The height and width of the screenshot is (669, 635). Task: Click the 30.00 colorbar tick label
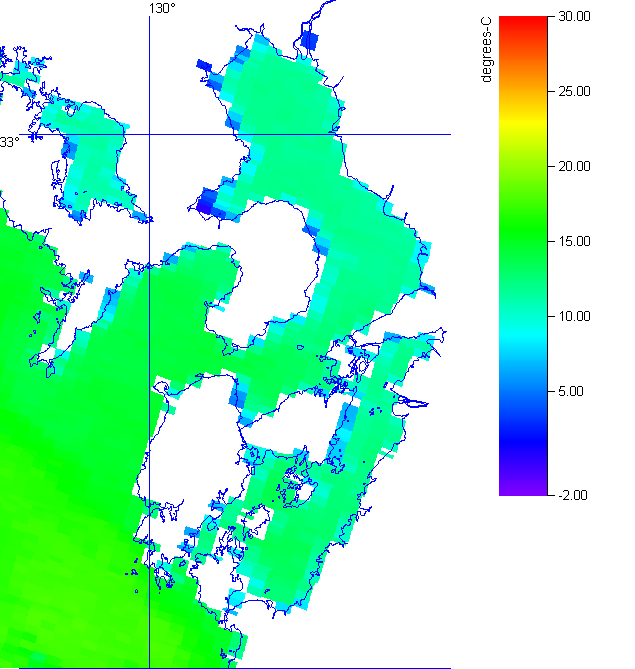point(574,16)
